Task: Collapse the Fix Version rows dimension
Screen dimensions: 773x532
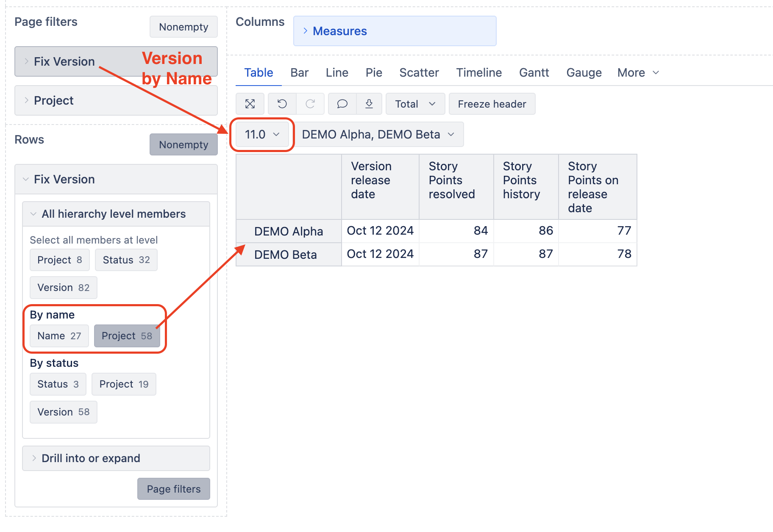Action: click(116, 179)
